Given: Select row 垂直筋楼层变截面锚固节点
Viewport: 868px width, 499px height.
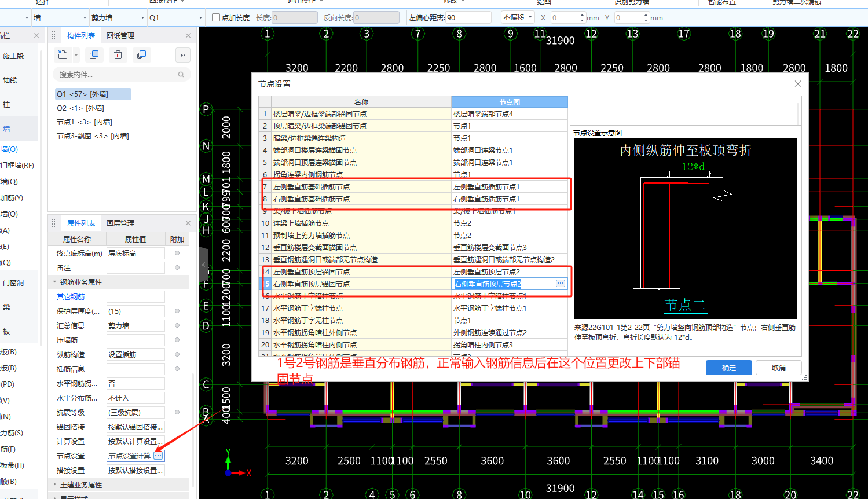Looking at the screenshot, I should click(x=413, y=247).
